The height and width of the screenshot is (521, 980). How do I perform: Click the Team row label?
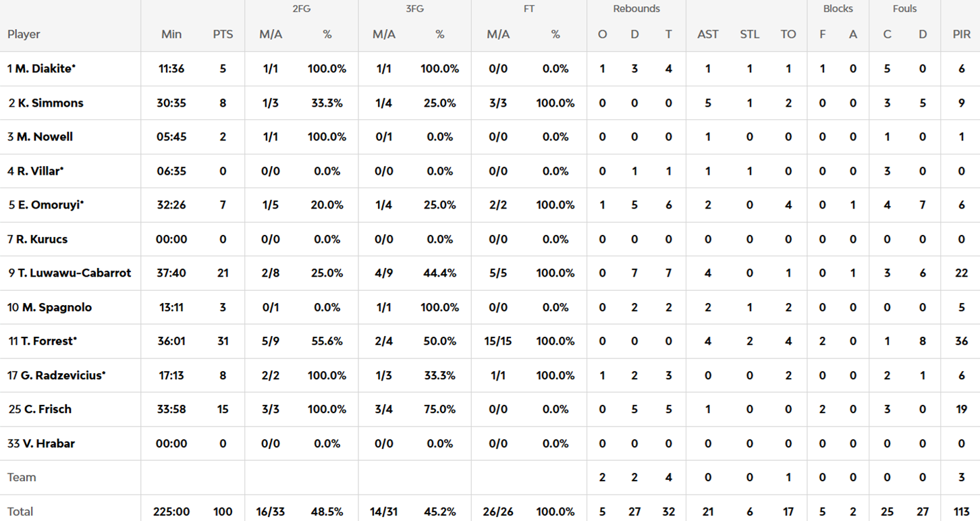pos(22,478)
